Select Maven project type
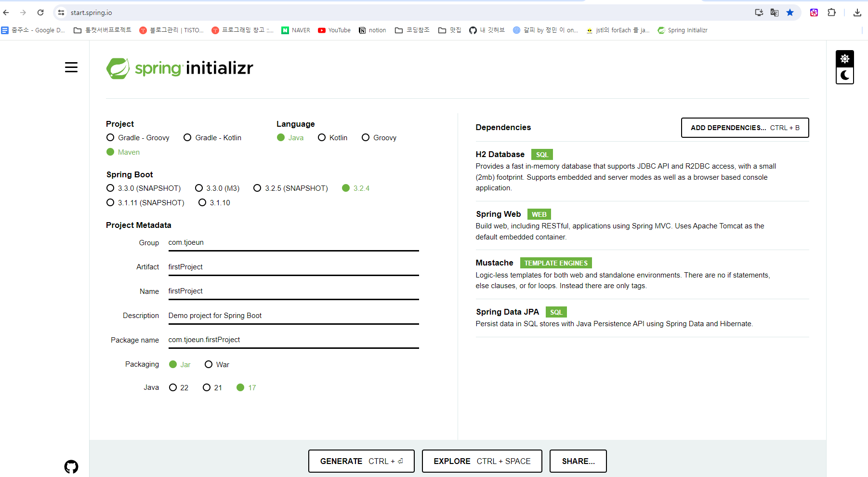Image resolution: width=868 pixels, height=477 pixels. pos(123,152)
